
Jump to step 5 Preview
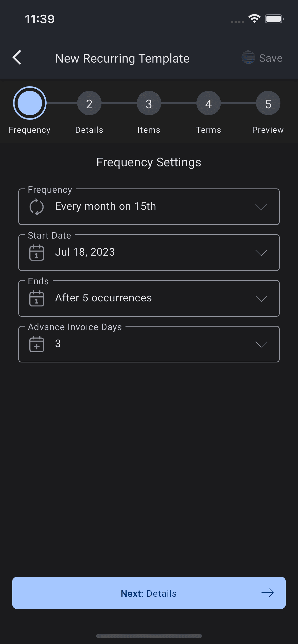268,103
